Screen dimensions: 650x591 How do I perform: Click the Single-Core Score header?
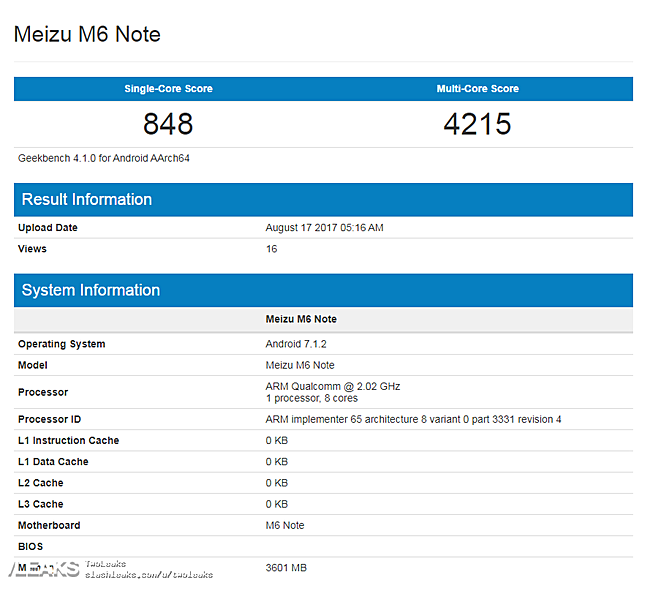168,89
